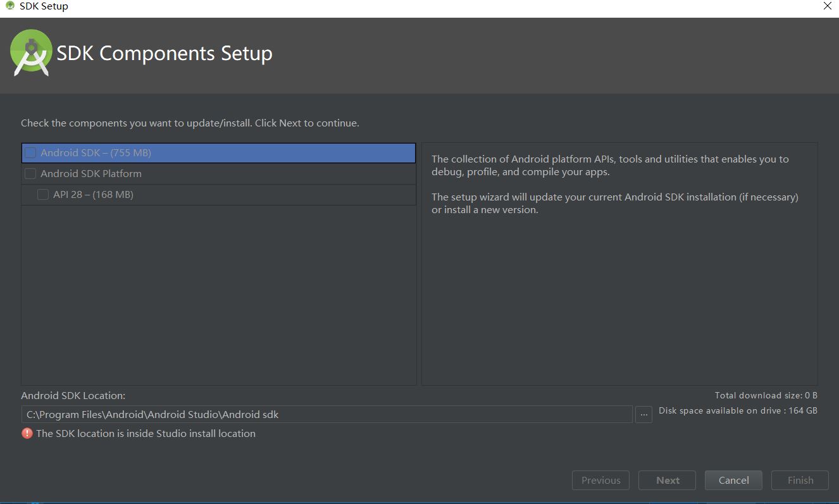Screen dimensions: 839x504
Task: Check the Android SDK checkbox
Action: tap(30, 153)
